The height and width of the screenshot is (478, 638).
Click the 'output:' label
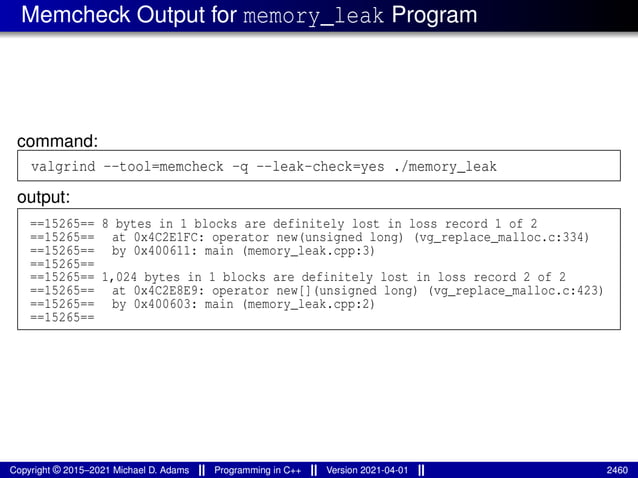[44, 197]
